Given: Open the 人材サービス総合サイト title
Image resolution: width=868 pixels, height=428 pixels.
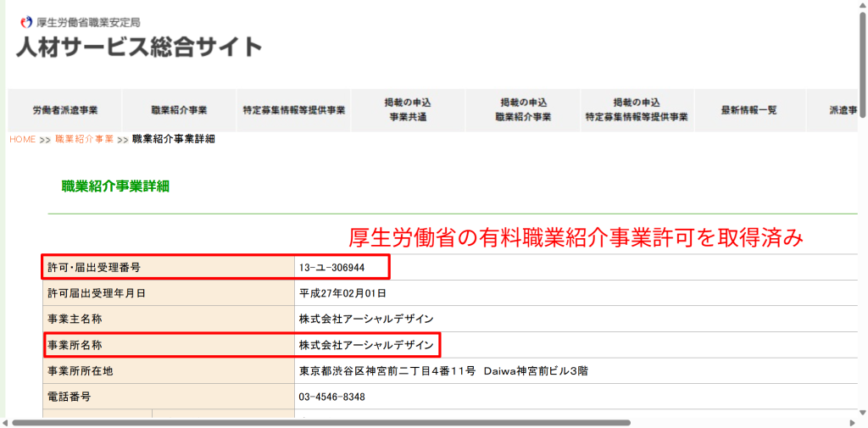Looking at the screenshot, I should [140, 47].
